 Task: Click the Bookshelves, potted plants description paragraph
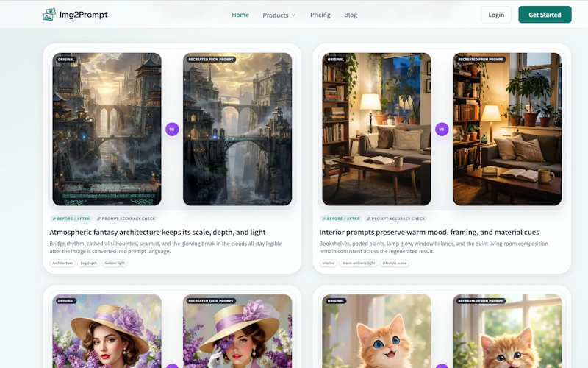(434, 247)
